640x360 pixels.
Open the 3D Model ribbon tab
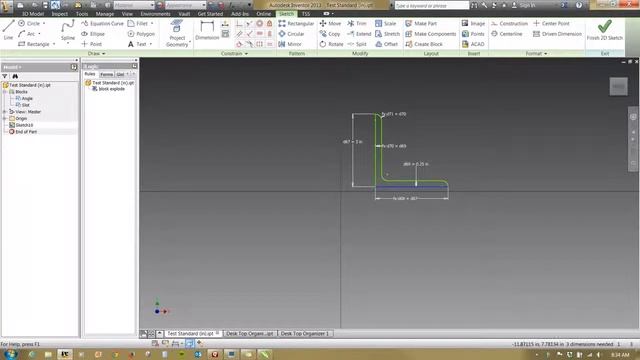tap(33, 14)
